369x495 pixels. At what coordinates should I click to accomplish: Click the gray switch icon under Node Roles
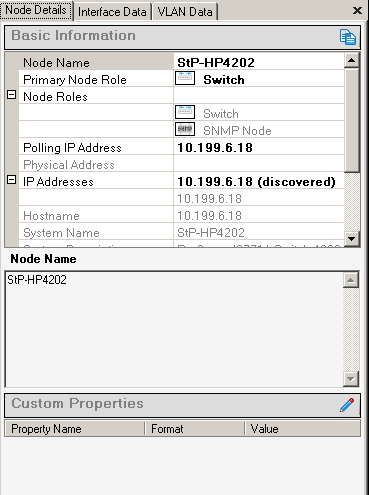coord(185,112)
